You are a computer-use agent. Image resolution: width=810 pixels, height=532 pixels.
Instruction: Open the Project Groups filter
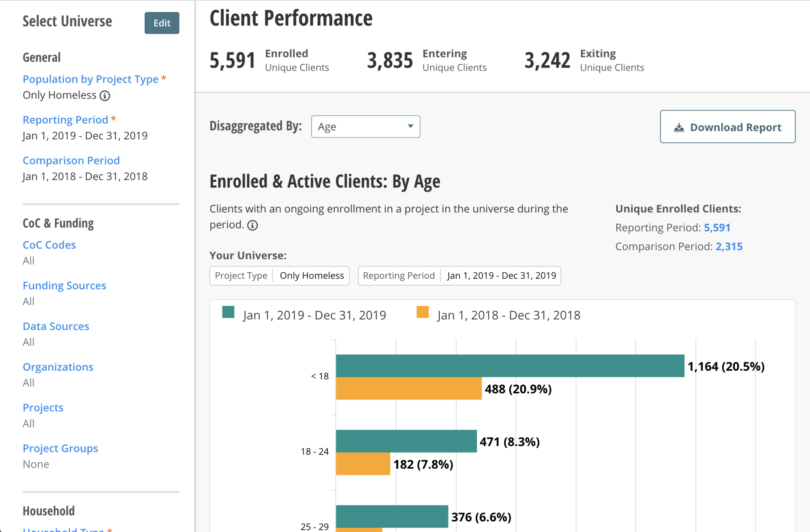(60, 449)
